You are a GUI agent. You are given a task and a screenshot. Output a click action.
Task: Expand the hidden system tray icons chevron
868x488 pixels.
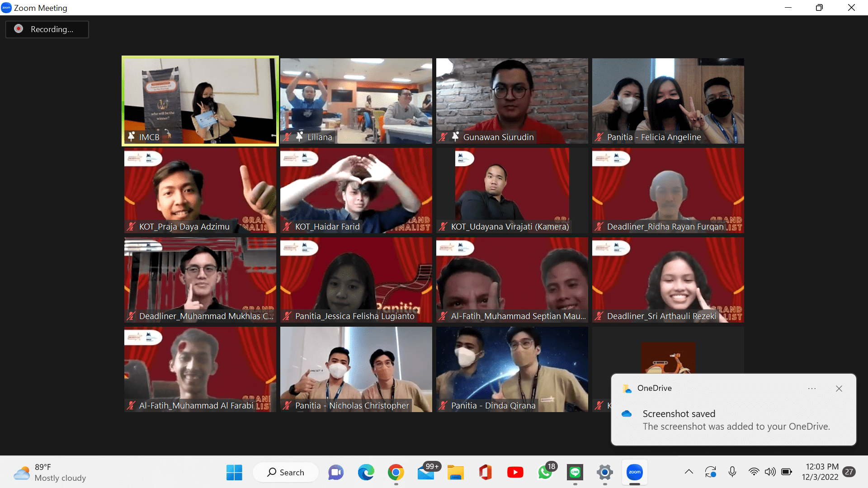point(689,472)
